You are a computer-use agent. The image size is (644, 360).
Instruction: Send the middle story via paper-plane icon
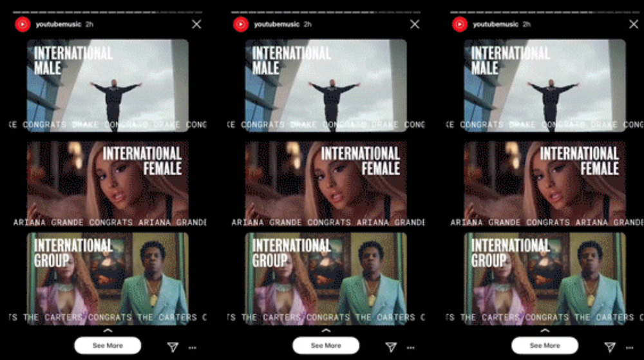point(391,347)
